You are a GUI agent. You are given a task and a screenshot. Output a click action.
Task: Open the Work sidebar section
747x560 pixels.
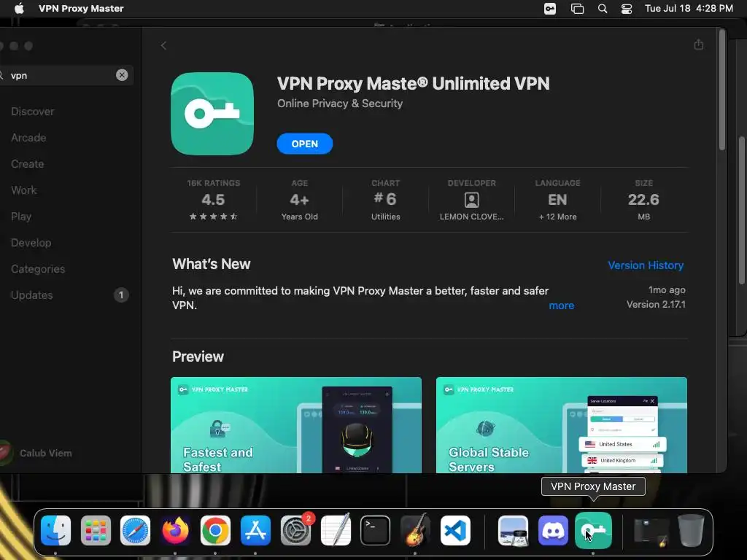point(24,190)
